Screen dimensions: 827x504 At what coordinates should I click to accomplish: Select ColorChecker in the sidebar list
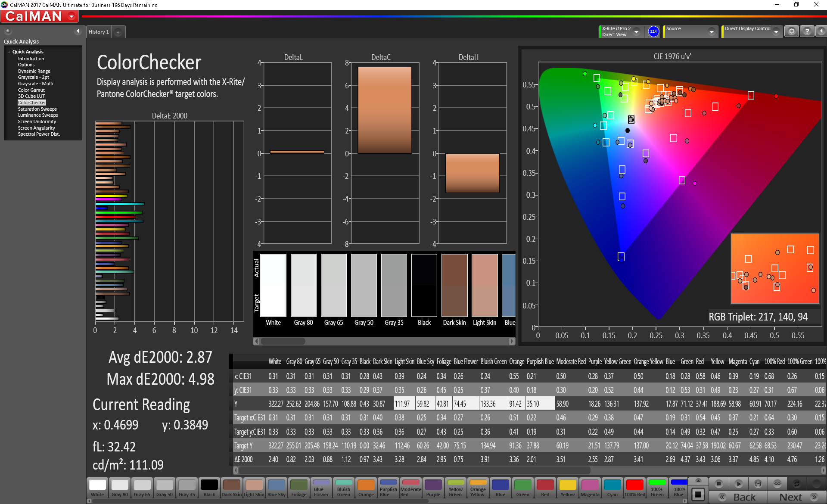(32, 103)
